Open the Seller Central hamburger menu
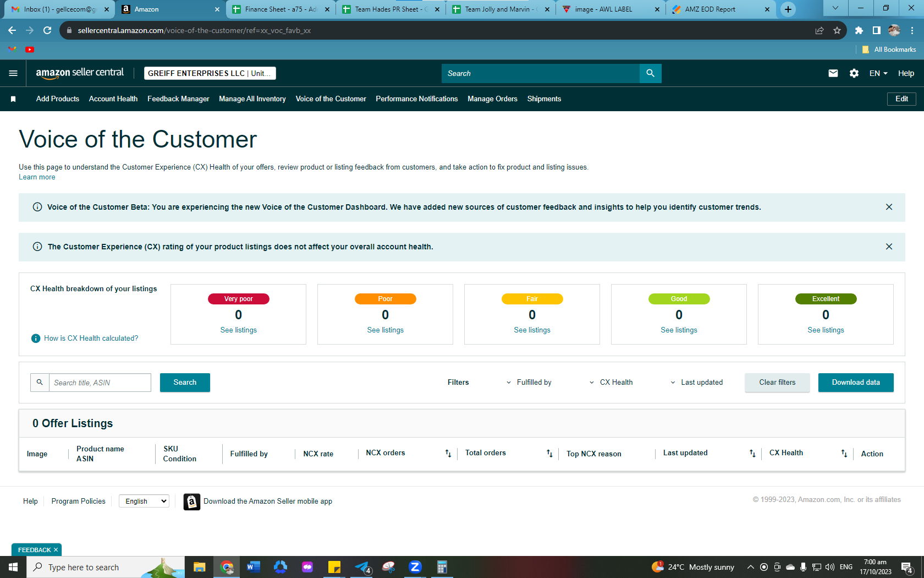Image resolution: width=924 pixels, height=578 pixels. click(13, 73)
